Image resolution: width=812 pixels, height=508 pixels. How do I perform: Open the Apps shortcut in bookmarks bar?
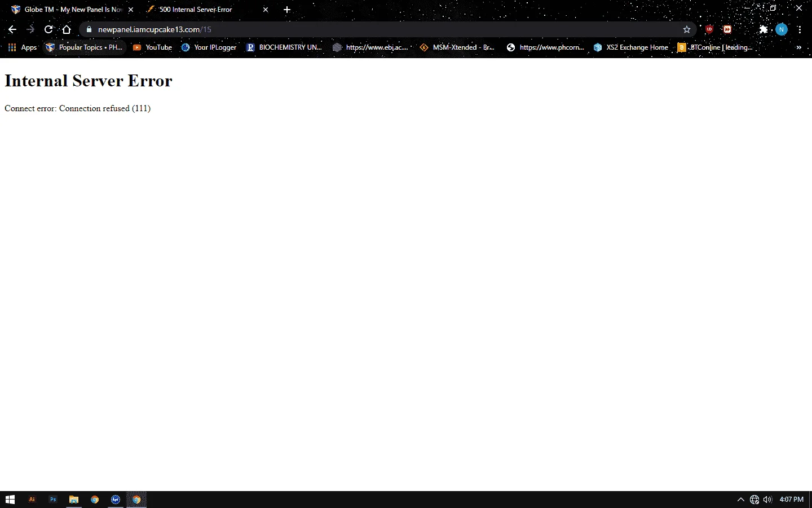tap(23, 47)
